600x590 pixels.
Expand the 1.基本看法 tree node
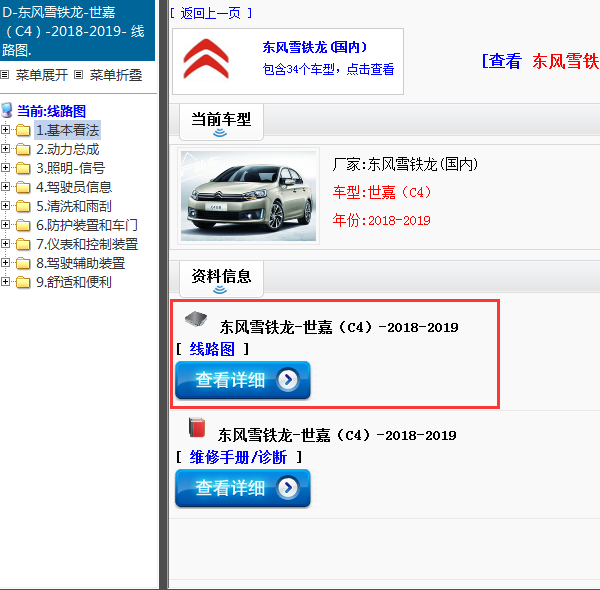coord(5,130)
